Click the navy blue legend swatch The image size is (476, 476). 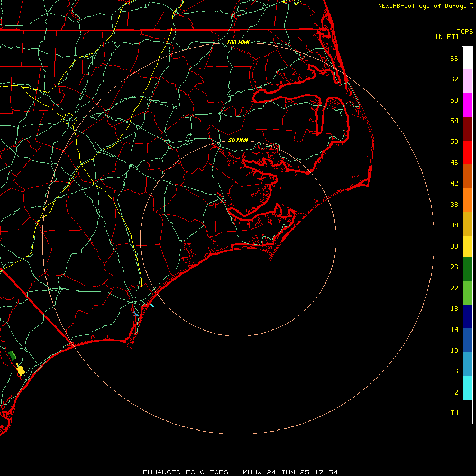(467, 317)
